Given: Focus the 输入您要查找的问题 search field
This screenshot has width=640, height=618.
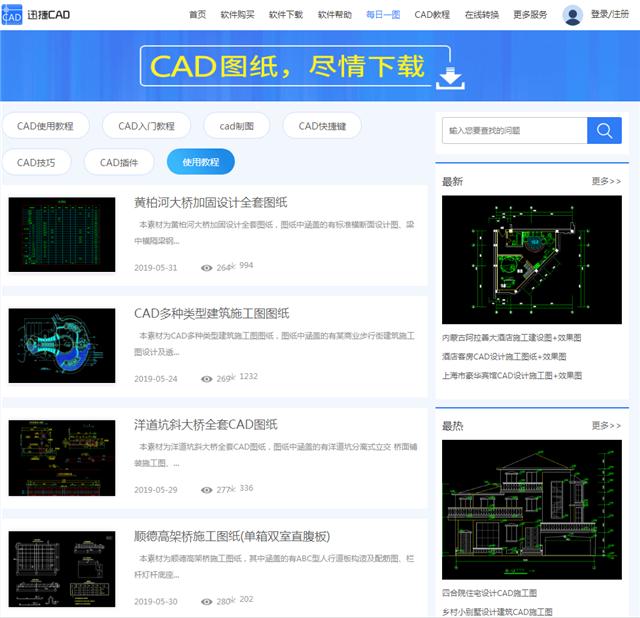Looking at the screenshot, I should coord(514,131).
